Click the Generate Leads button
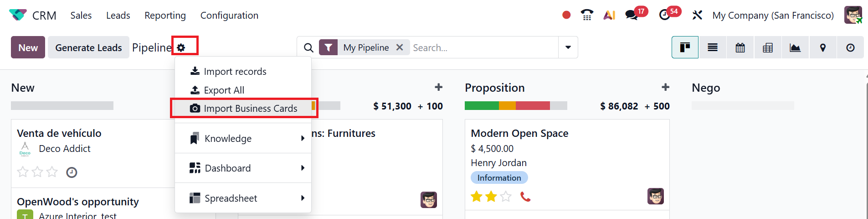 click(x=88, y=47)
